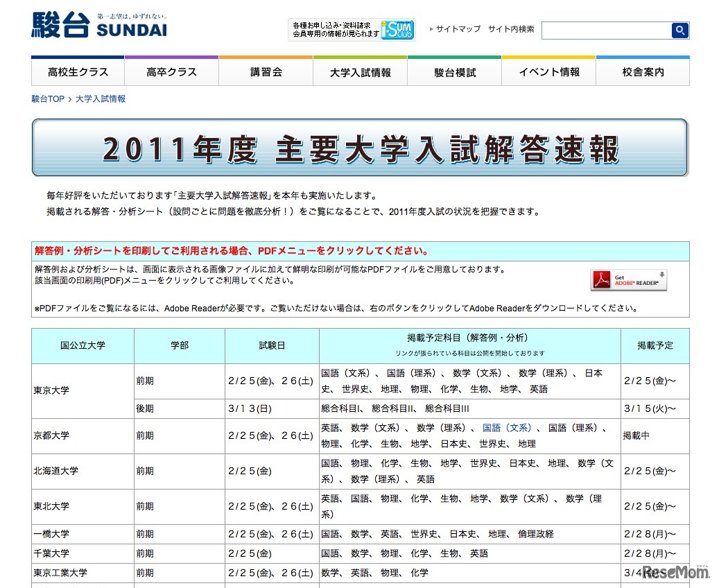Open the 駿台模試 tab
The height and width of the screenshot is (588, 719).
pyautogui.click(x=454, y=71)
